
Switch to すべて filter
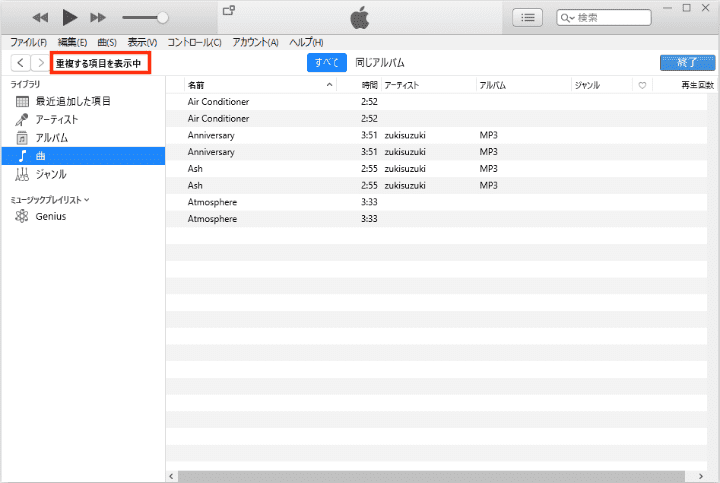point(326,62)
